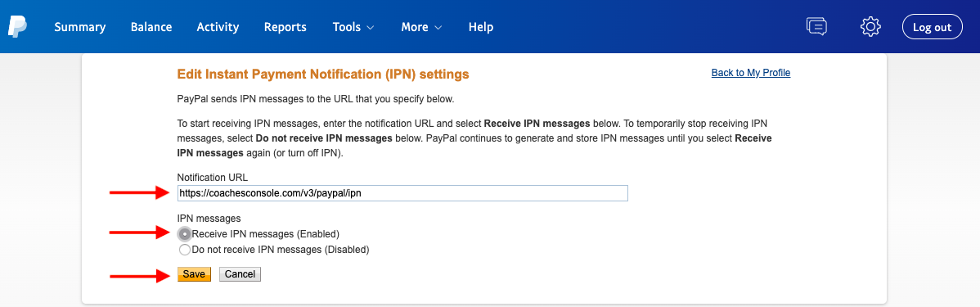Click the Edit Instant Payment Notification heading
This screenshot has height=307, width=980.
pos(323,74)
